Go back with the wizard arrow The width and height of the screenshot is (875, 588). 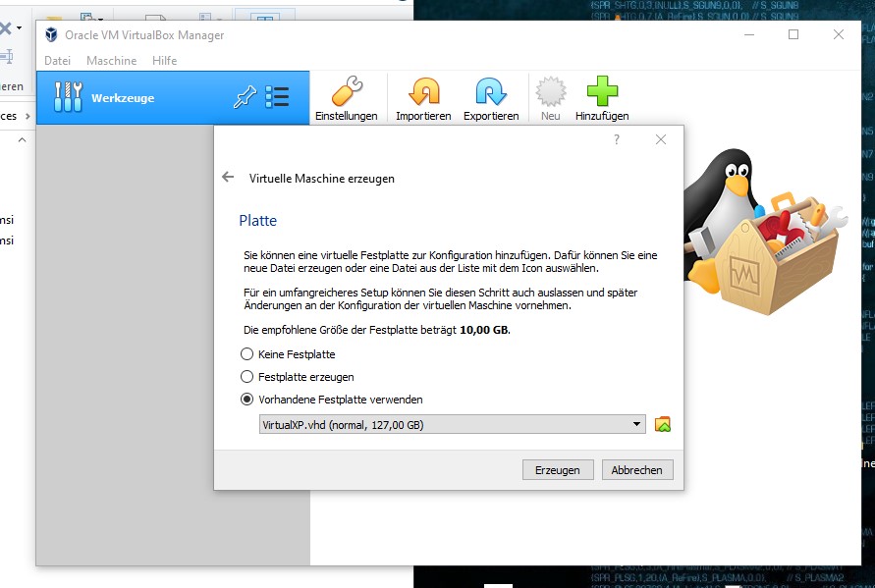click(x=228, y=178)
